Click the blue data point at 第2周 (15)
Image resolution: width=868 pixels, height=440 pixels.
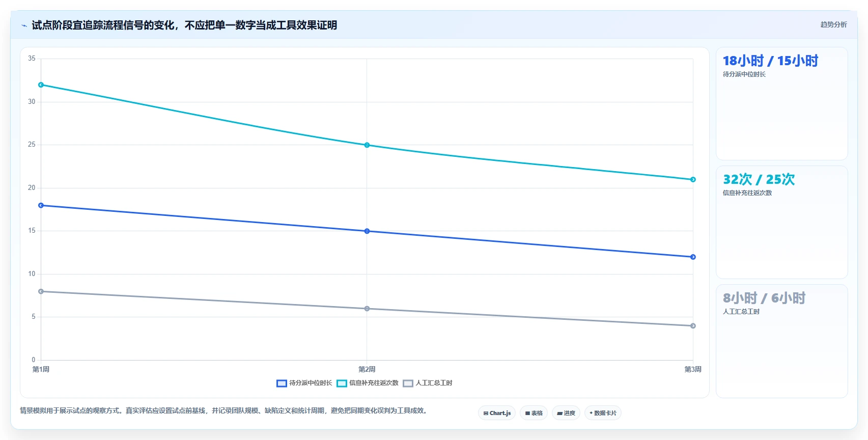[367, 231]
